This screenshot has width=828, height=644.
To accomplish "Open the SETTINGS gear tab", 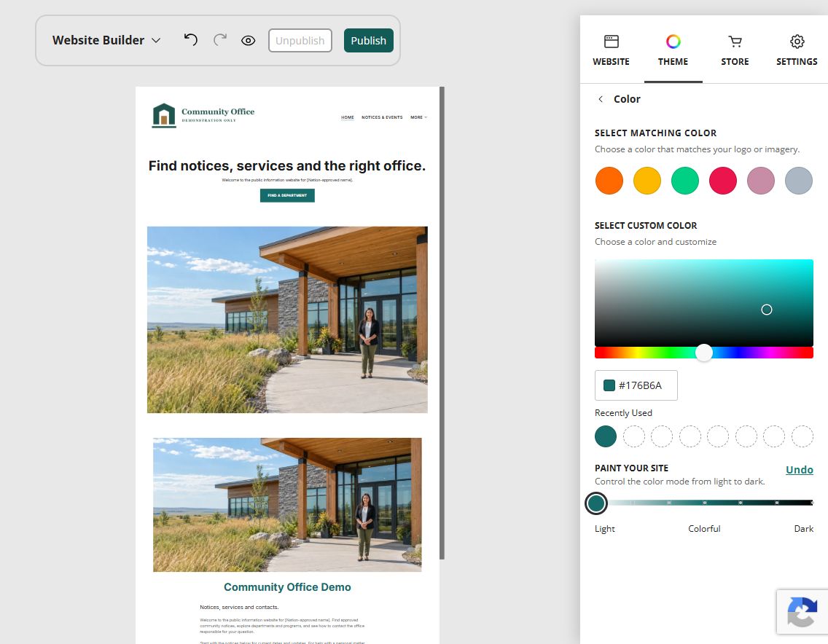I will 797,42.
